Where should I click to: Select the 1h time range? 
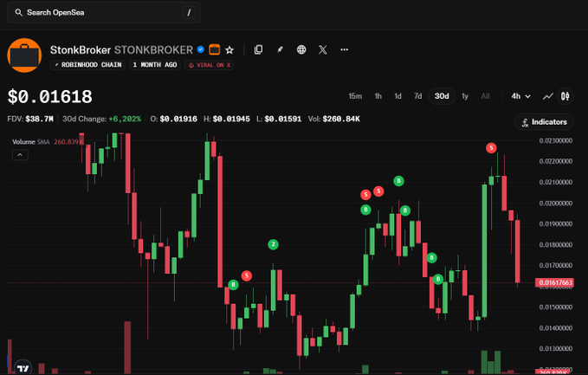click(x=378, y=96)
